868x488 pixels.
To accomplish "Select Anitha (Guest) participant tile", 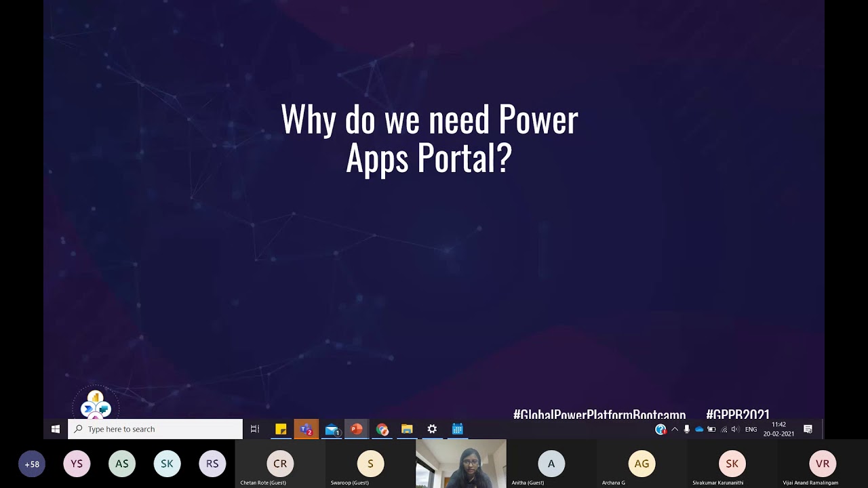I will click(x=551, y=464).
